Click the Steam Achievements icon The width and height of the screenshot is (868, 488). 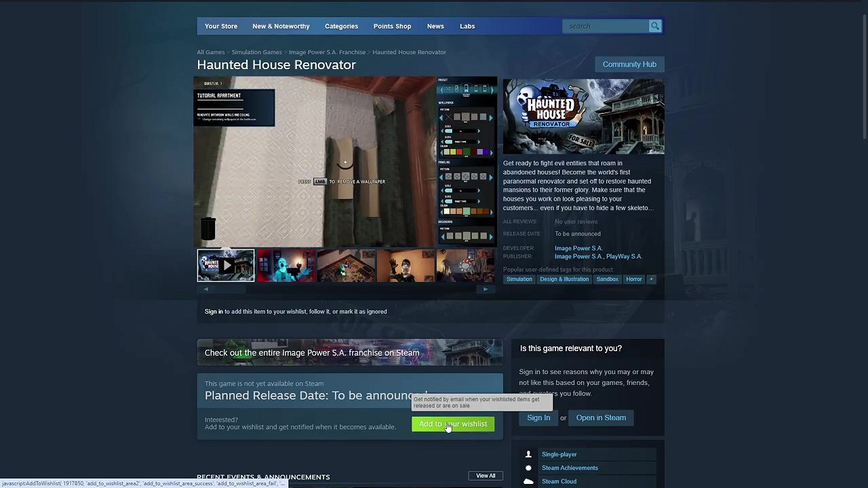coord(528,468)
